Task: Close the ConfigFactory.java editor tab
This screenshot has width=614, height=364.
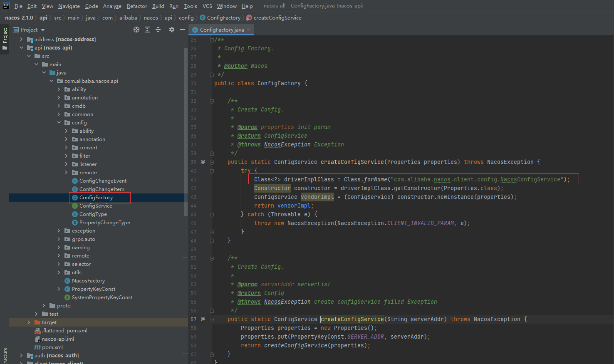Action: 249,30
